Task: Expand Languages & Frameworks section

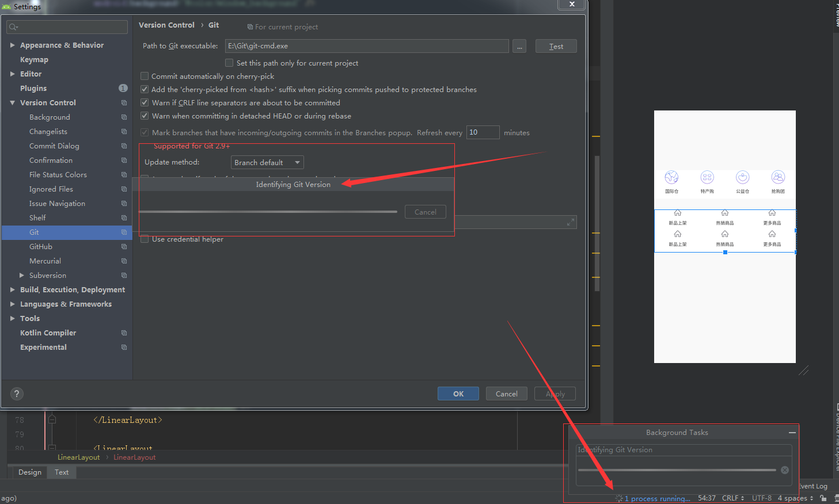Action: (x=13, y=304)
